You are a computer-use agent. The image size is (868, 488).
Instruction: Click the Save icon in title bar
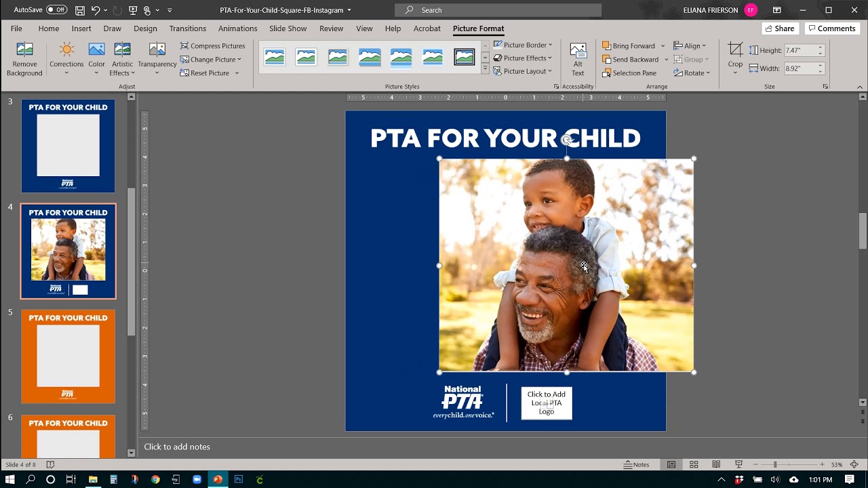coord(80,10)
